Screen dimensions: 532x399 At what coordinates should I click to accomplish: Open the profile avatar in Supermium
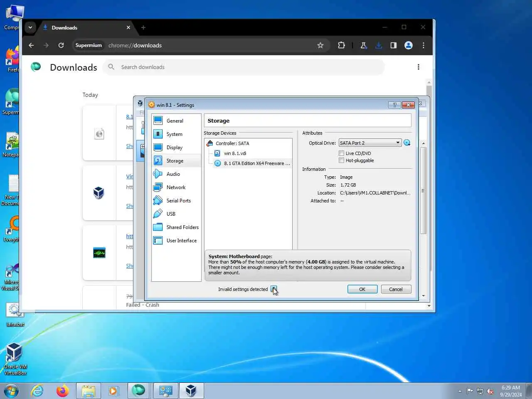(x=409, y=45)
